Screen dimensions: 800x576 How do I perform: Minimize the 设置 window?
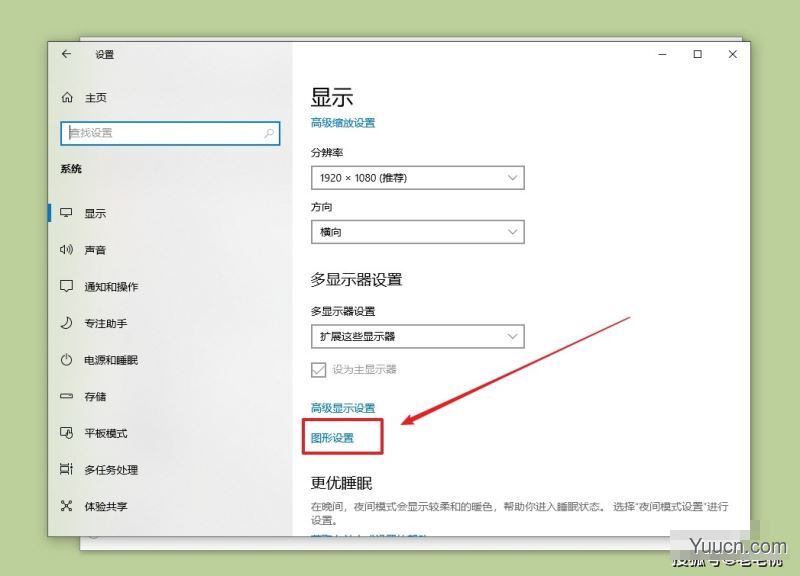coord(663,54)
